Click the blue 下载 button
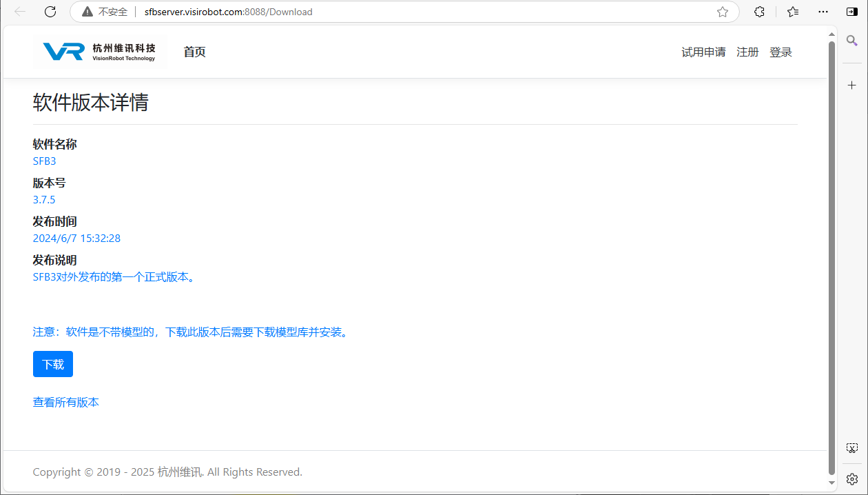The height and width of the screenshot is (495, 868). [53, 364]
